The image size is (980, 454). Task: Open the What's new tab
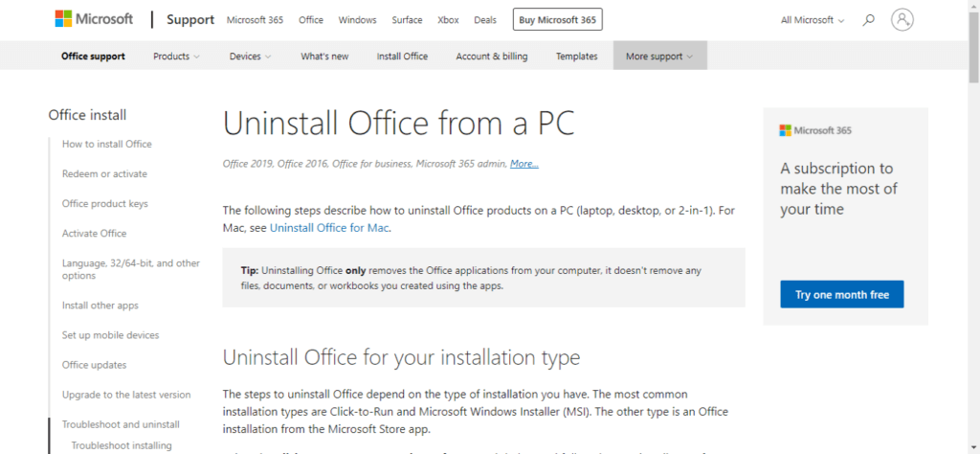(x=323, y=57)
